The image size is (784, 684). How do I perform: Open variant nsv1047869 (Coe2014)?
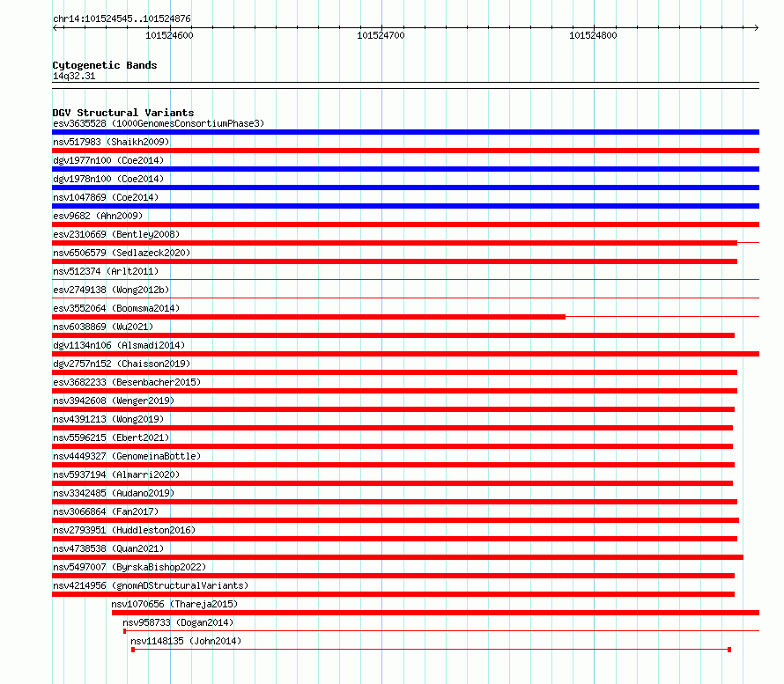(106, 197)
